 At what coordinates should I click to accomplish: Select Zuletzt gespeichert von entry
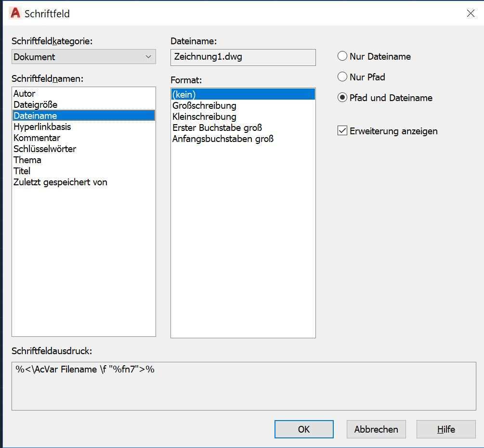(x=60, y=182)
